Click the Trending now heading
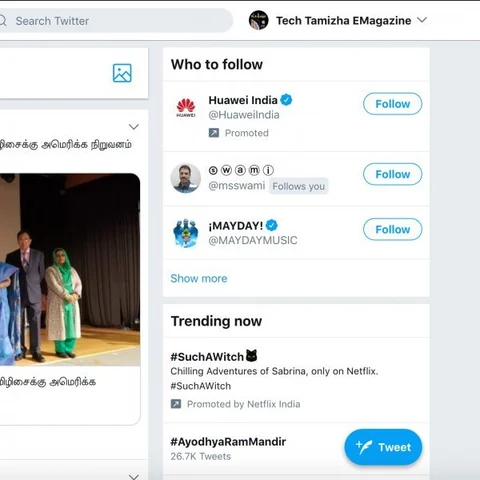The height and width of the screenshot is (480, 480). click(x=216, y=321)
